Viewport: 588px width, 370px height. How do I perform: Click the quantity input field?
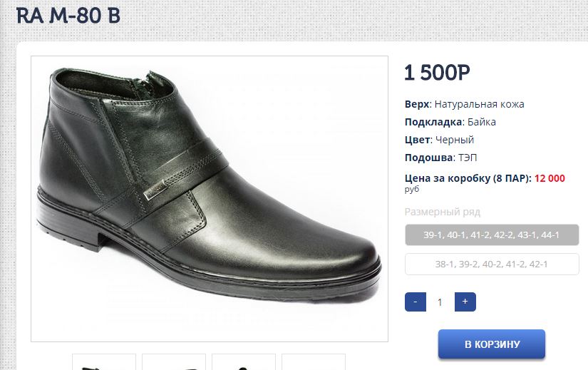click(440, 302)
